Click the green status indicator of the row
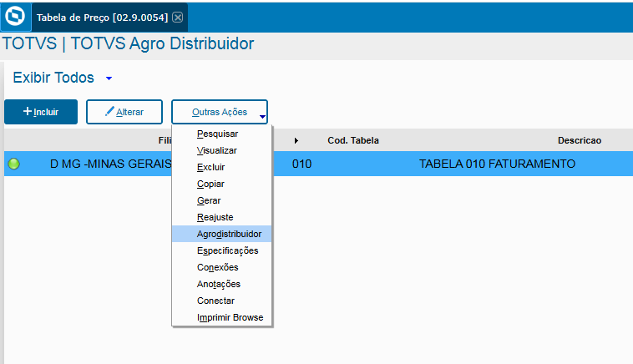 tap(13, 164)
